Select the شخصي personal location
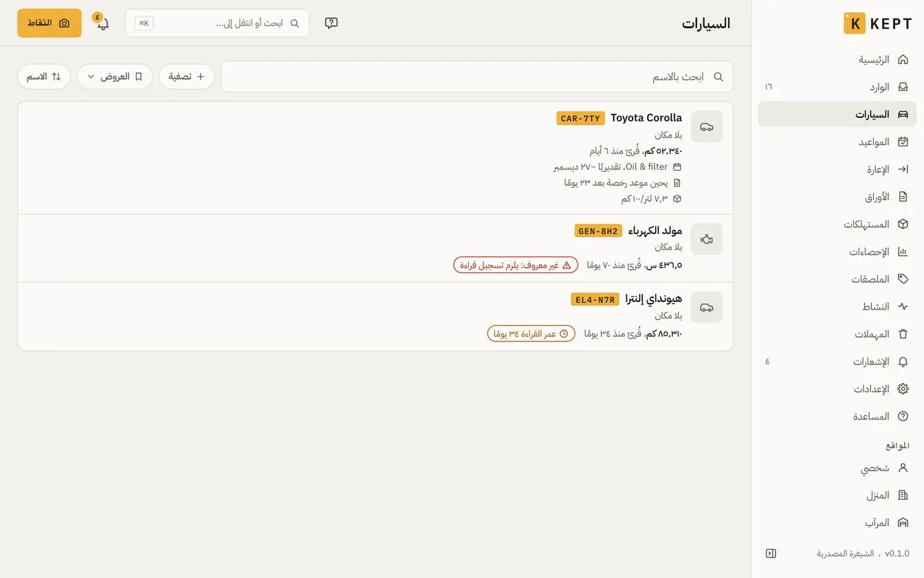This screenshot has width=924, height=578. tap(837, 468)
